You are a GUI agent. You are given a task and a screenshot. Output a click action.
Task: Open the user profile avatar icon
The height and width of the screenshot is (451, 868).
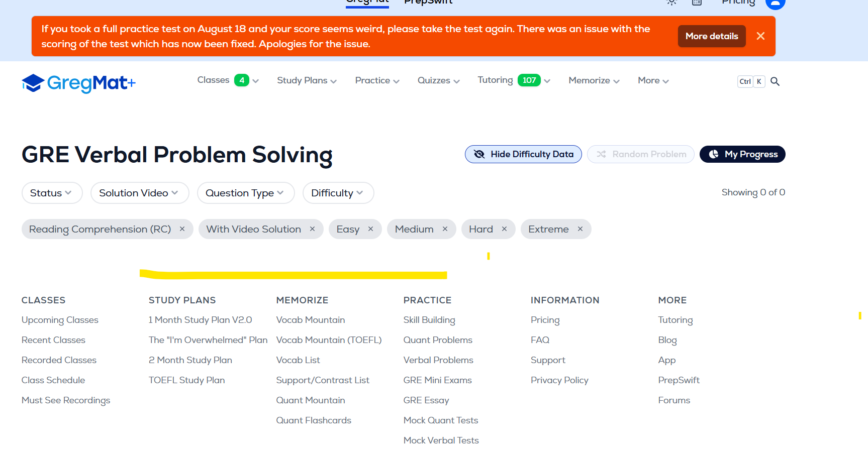775,3
